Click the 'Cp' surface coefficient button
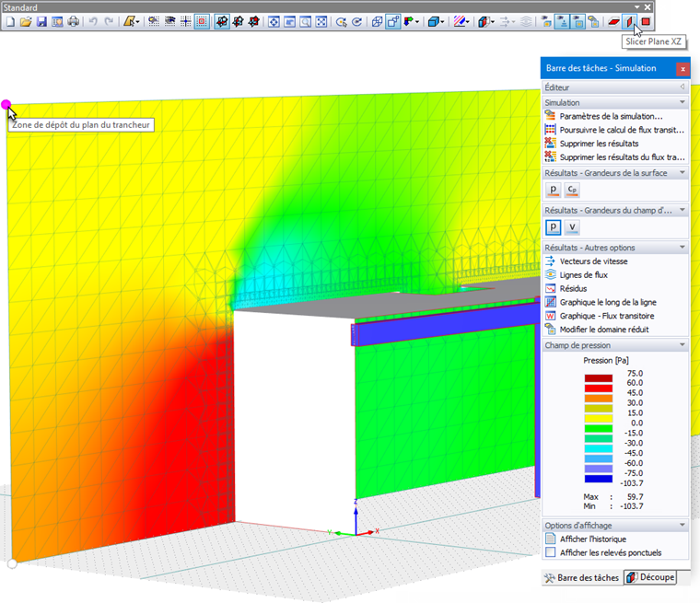Screen dimensions: 700x603 coord(572,190)
